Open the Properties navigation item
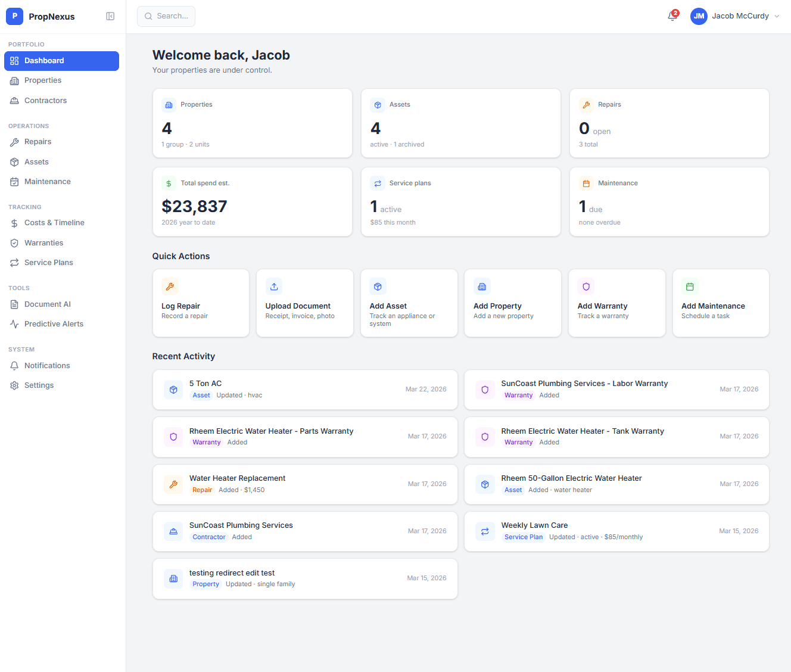The height and width of the screenshot is (672, 791). [42, 80]
